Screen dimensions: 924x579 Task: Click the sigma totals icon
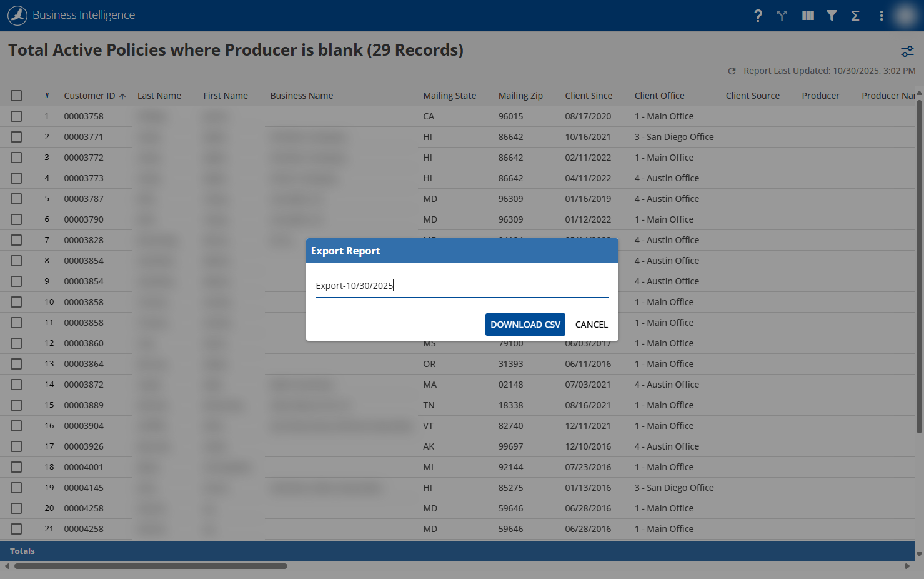tap(855, 16)
